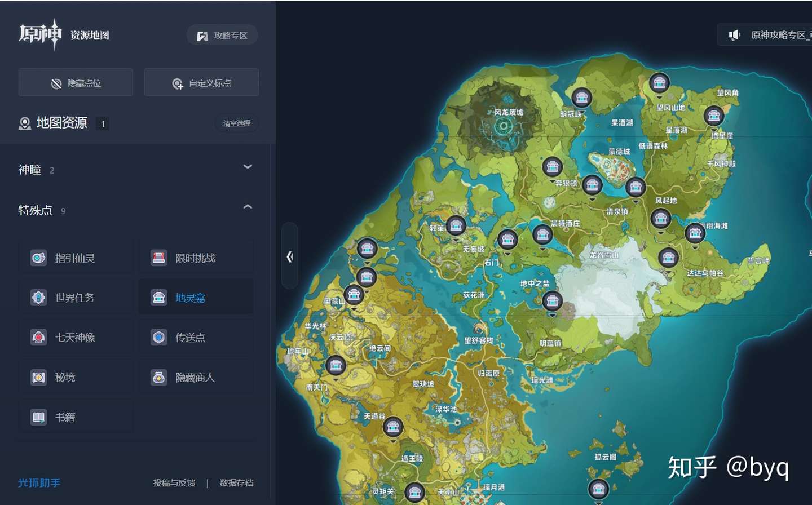Select the shrine marker next to the 明冠峡 label
The width and height of the screenshot is (812, 505).
click(x=581, y=98)
